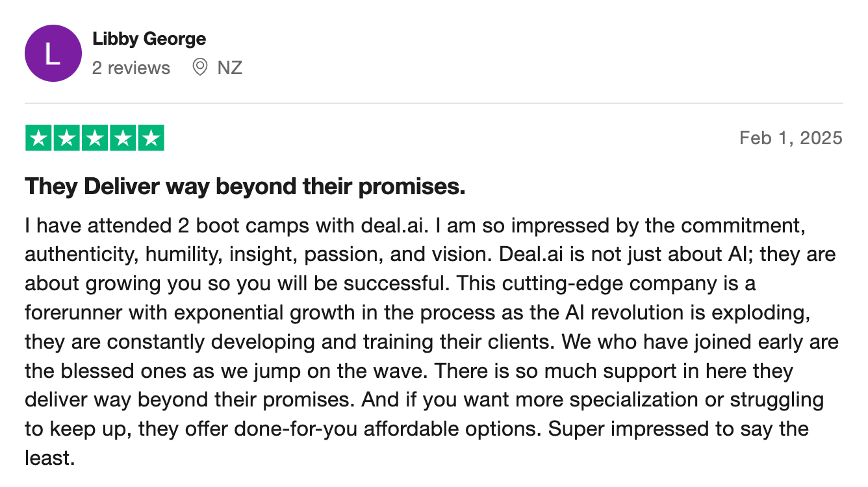The width and height of the screenshot is (868, 487).
Task: Click the second green rating star
Action: click(67, 138)
